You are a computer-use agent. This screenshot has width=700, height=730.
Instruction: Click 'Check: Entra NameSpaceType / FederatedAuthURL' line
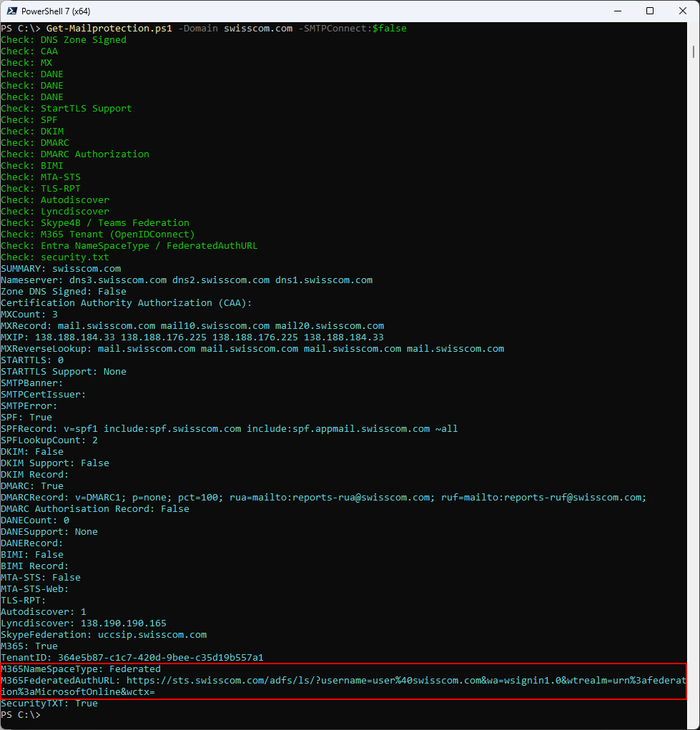tap(129, 246)
